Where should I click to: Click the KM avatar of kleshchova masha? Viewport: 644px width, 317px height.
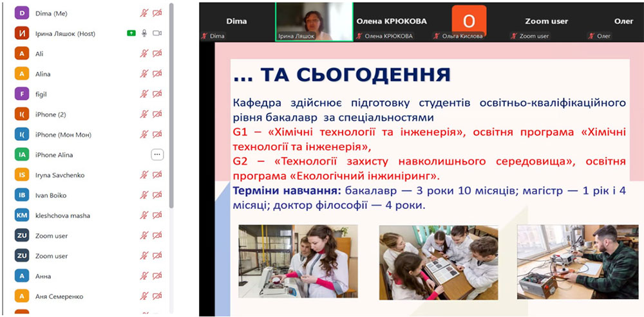(x=22, y=215)
